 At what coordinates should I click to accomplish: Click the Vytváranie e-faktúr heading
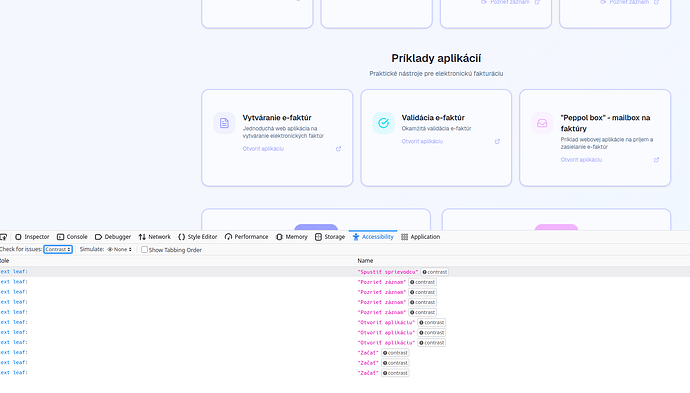point(277,118)
